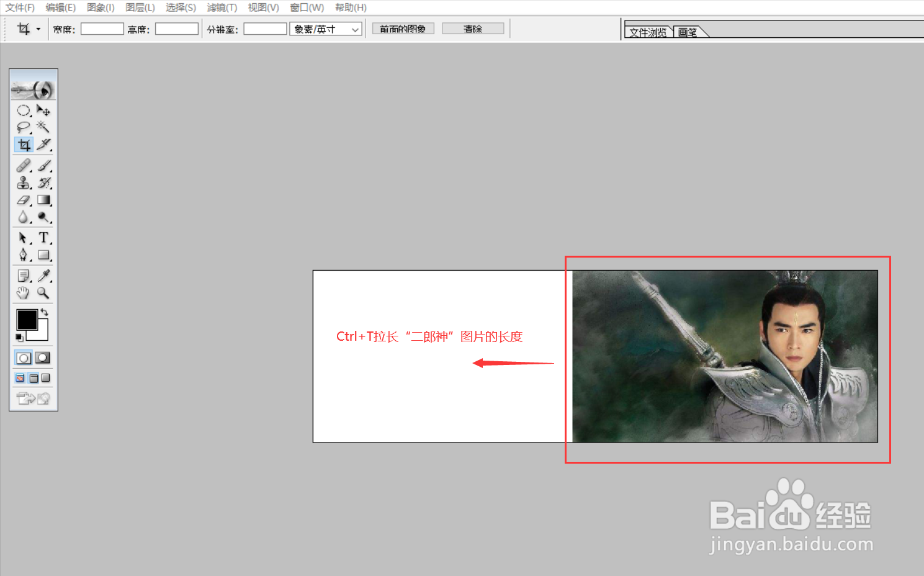Select the History Brush tool

point(43,183)
